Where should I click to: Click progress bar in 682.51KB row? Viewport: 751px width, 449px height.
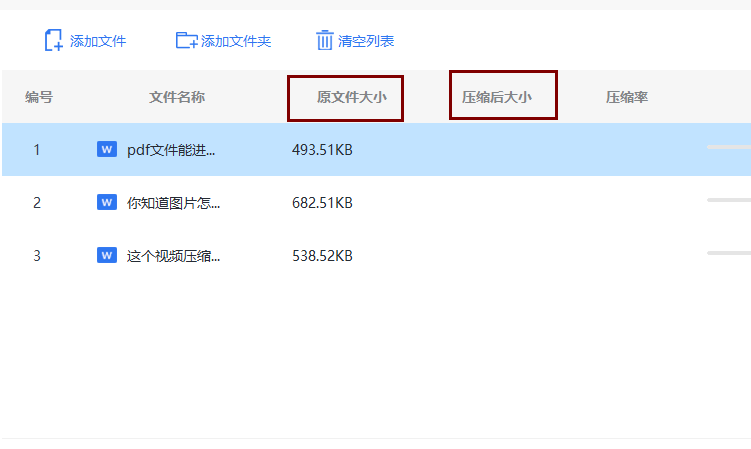click(729, 200)
